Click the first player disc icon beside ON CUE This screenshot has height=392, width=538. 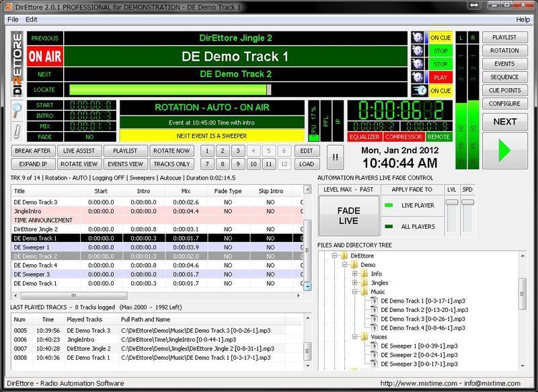pyautogui.click(x=418, y=38)
